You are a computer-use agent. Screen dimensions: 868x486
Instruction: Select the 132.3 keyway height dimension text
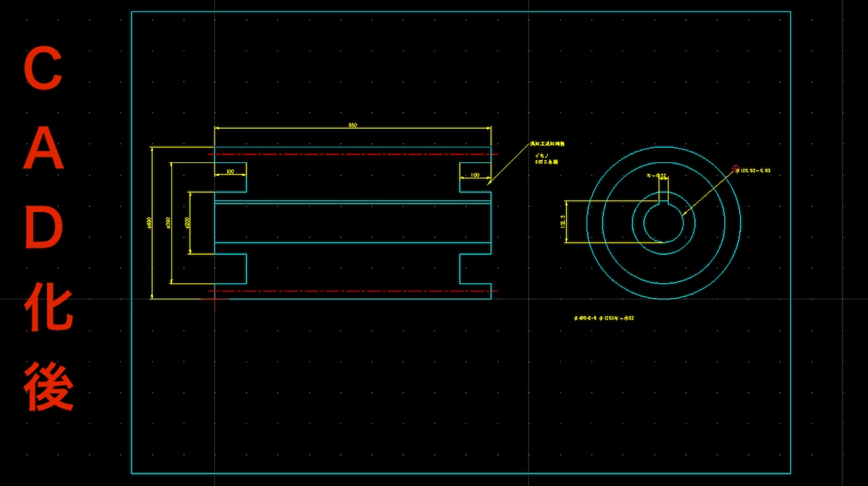pos(563,222)
